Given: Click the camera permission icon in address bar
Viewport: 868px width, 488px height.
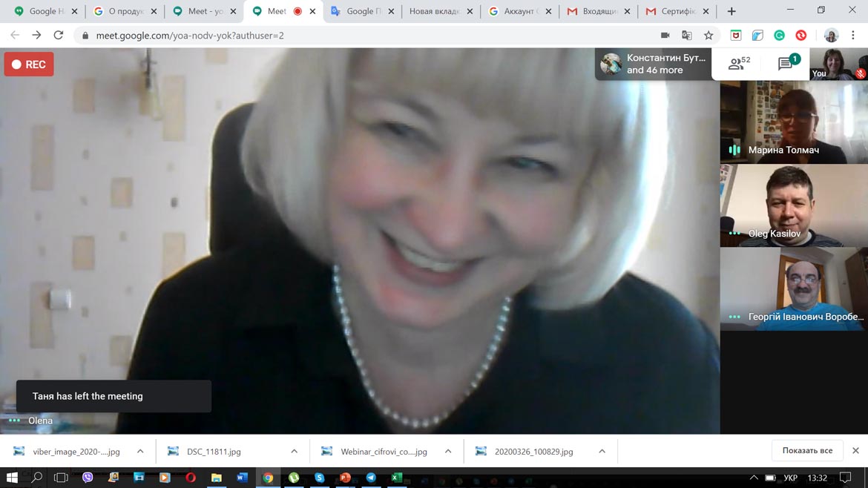Looking at the screenshot, I should coord(665,36).
